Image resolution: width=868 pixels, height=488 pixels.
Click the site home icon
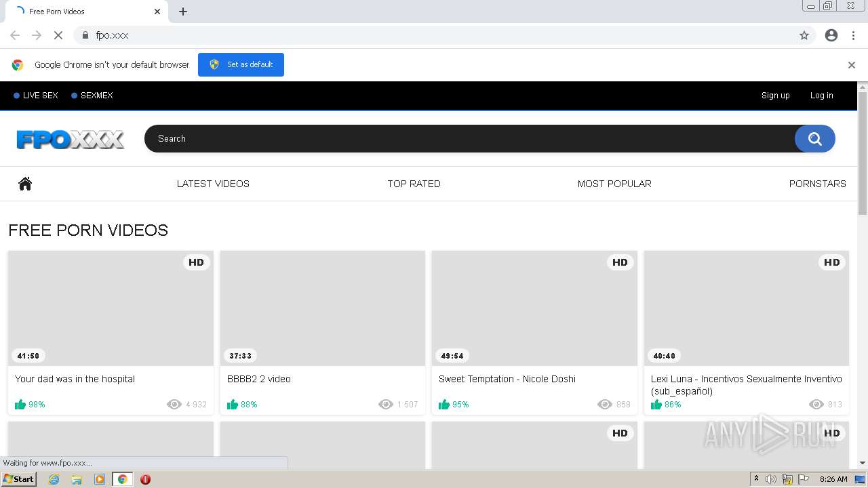25,184
